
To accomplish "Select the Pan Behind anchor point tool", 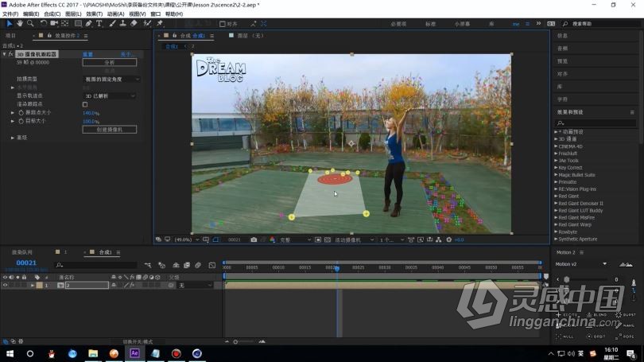I will click(x=65, y=24).
